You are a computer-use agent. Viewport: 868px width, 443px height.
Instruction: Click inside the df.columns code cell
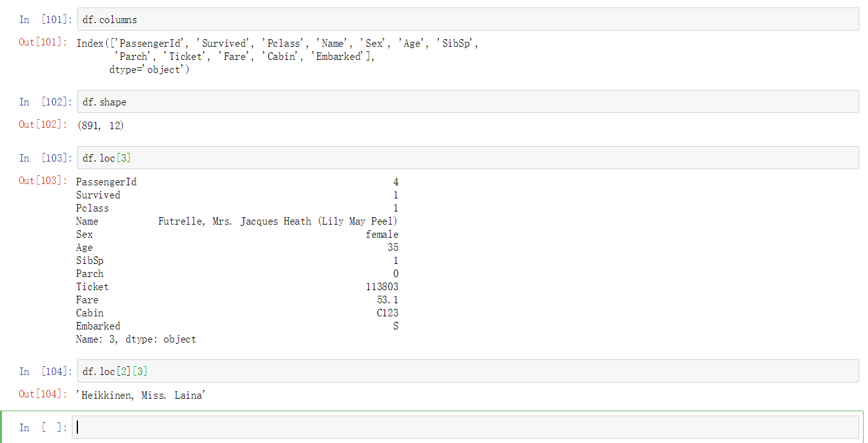point(468,19)
